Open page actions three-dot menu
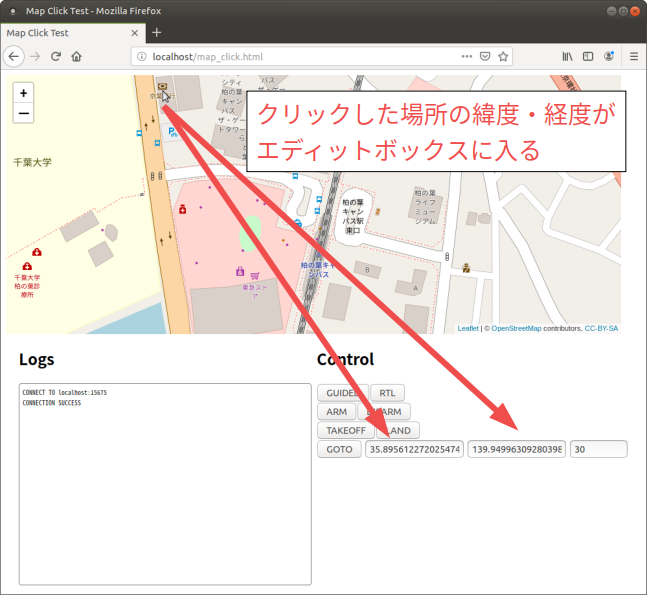 [x=466, y=57]
